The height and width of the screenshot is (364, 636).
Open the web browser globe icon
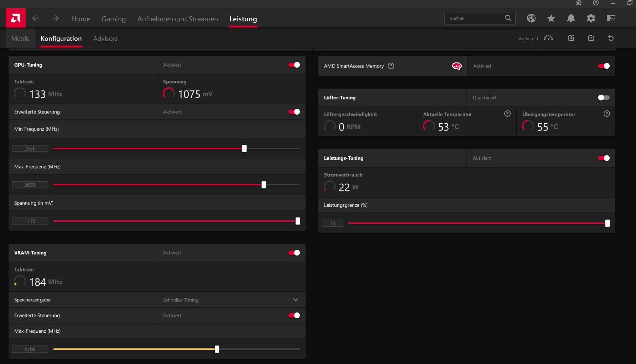pyautogui.click(x=531, y=18)
